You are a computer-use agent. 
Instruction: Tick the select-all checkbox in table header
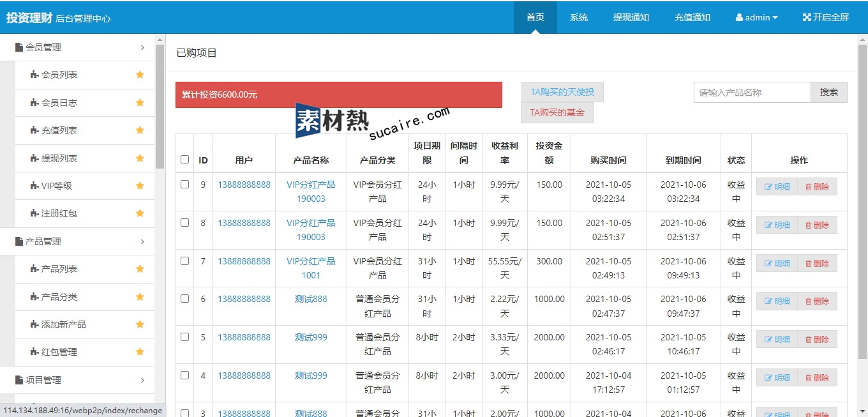pyautogui.click(x=185, y=160)
